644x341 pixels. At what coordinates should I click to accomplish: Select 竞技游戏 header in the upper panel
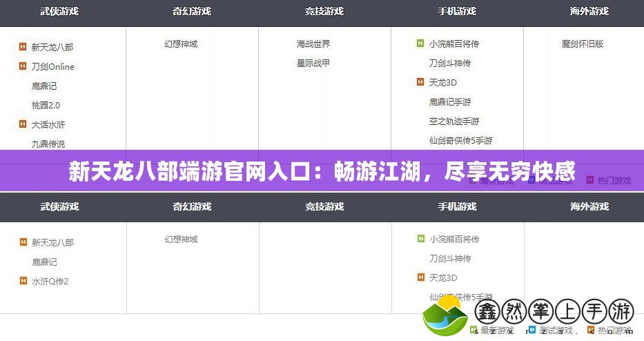click(324, 12)
